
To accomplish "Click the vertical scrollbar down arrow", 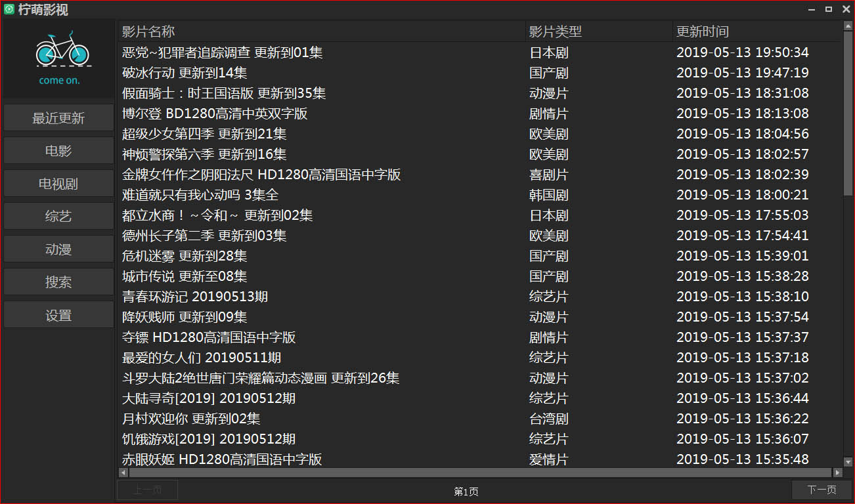I will (x=848, y=461).
